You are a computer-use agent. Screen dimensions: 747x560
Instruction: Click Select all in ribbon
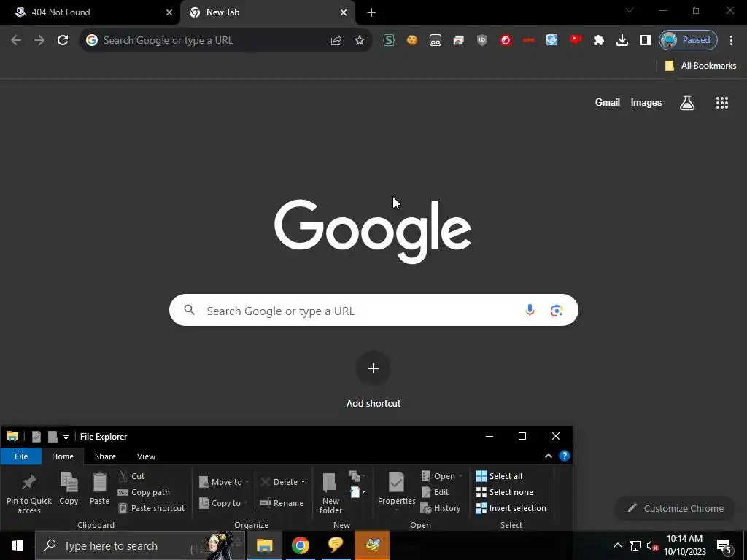coord(499,475)
